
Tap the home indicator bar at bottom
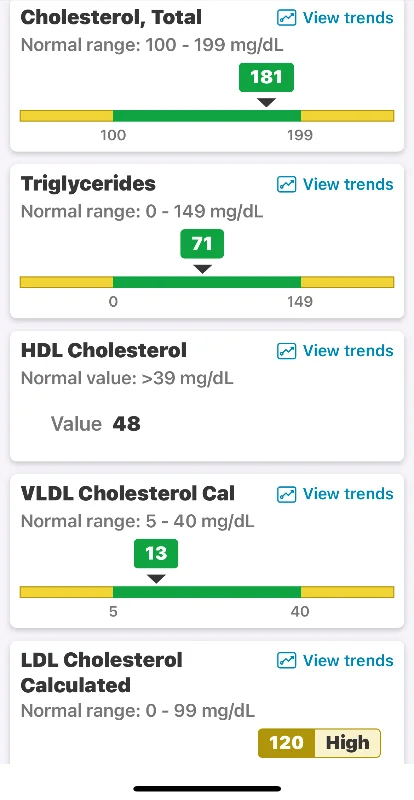point(207,789)
